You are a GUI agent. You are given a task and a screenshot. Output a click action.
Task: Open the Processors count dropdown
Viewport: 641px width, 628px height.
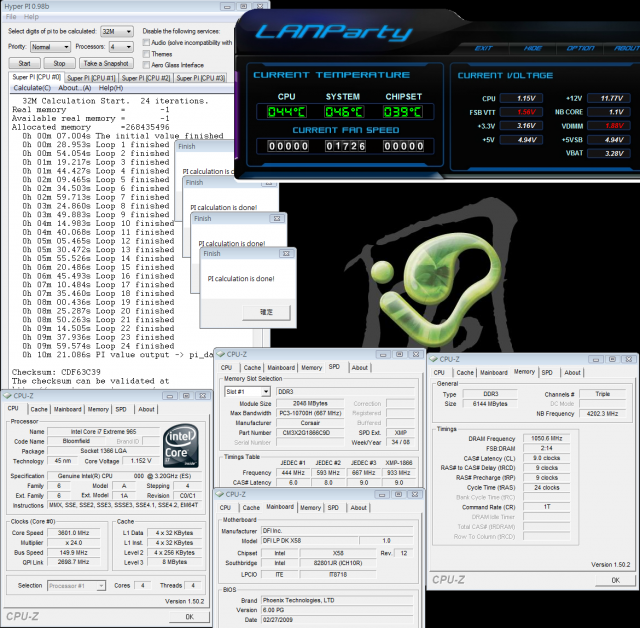tap(121, 47)
